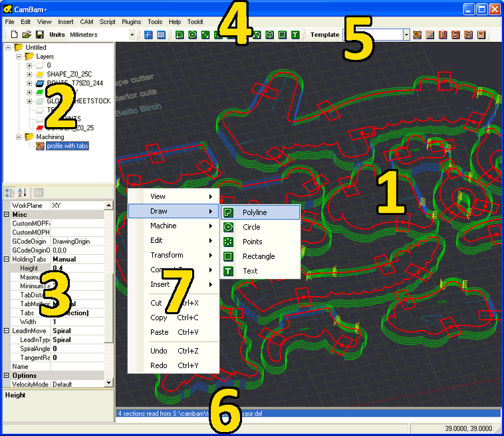
Task: Choose Redo from the context menu
Action: pos(174,365)
